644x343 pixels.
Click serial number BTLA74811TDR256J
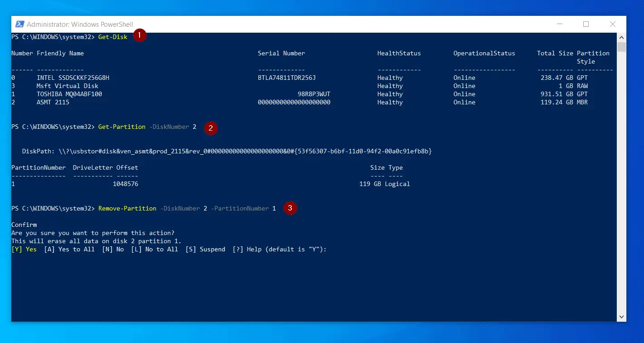pos(287,78)
